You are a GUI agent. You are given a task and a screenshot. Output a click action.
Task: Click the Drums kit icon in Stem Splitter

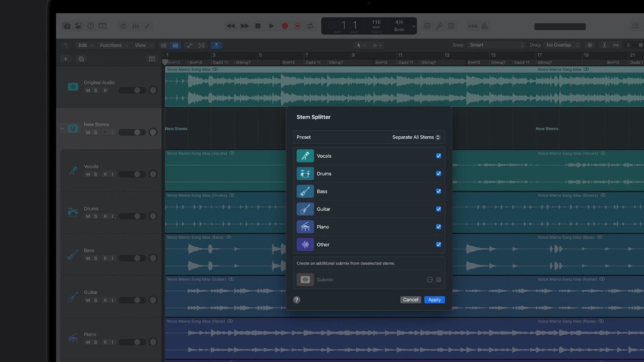(305, 174)
